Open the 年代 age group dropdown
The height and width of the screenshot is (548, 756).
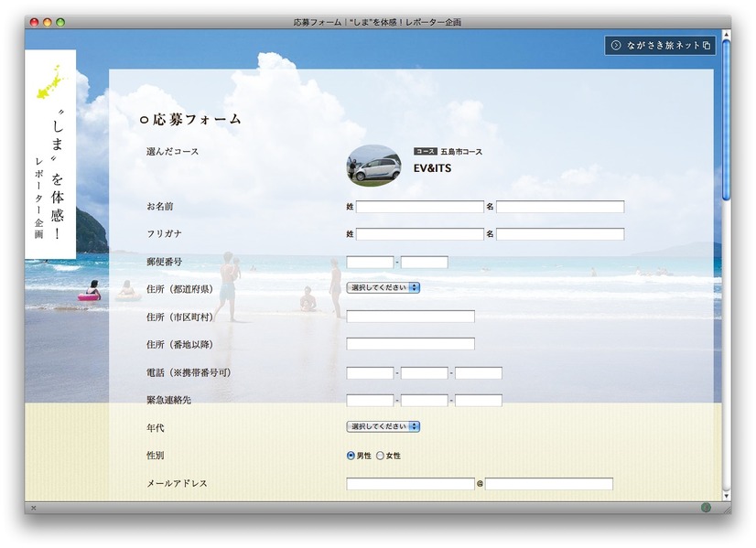click(x=383, y=426)
